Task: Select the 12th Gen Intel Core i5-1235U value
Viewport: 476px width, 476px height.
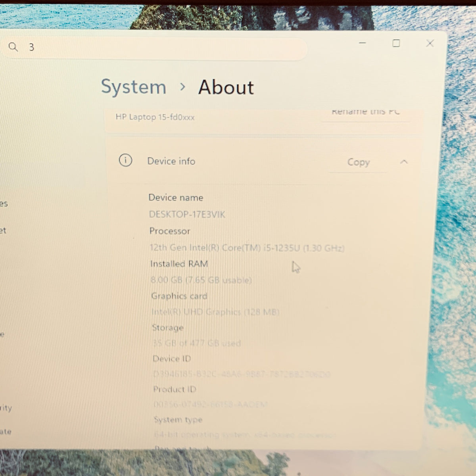Action: pos(247,248)
